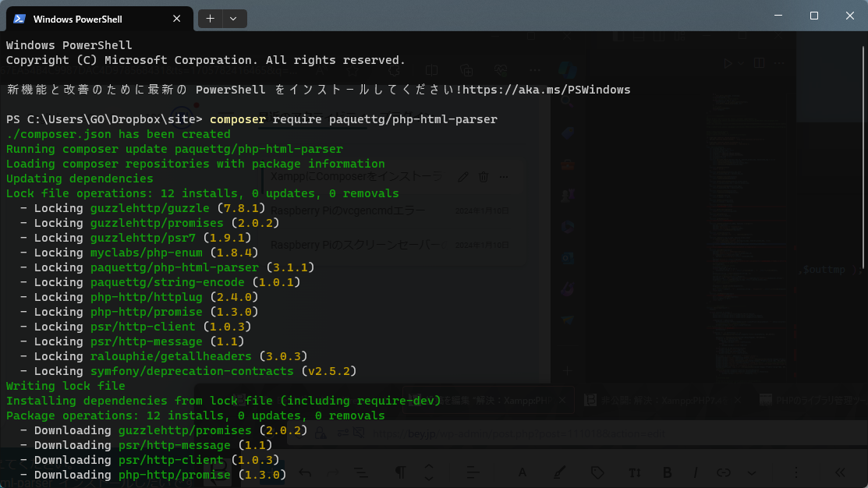
Task: Click 'guzzlehttp/guzzle' in the Locking list
Action: coord(150,208)
